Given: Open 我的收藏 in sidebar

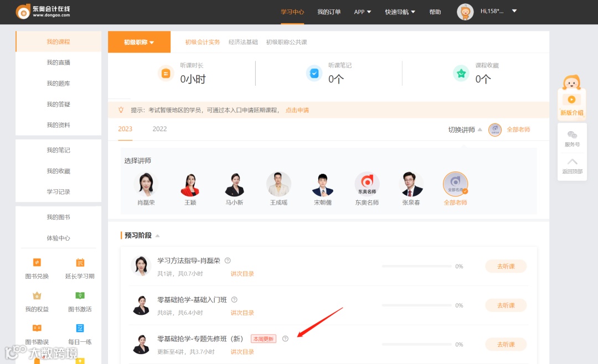Looking at the screenshot, I should pos(58,171).
